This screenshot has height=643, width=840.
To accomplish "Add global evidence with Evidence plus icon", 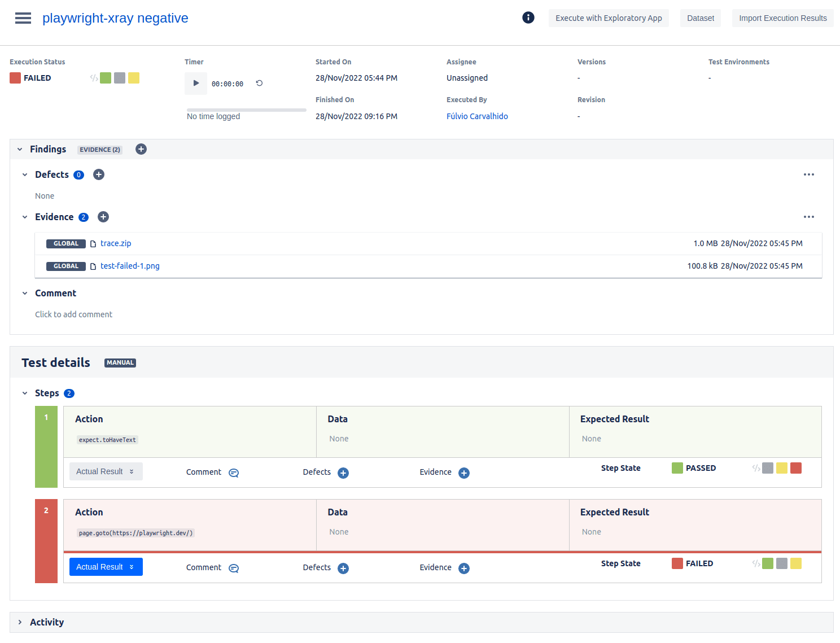I will pos(103,217).
